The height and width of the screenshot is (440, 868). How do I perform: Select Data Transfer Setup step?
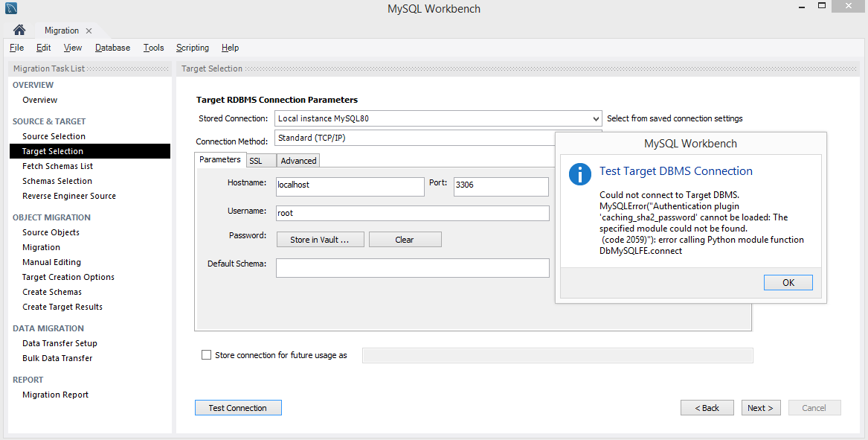point(60,343)
